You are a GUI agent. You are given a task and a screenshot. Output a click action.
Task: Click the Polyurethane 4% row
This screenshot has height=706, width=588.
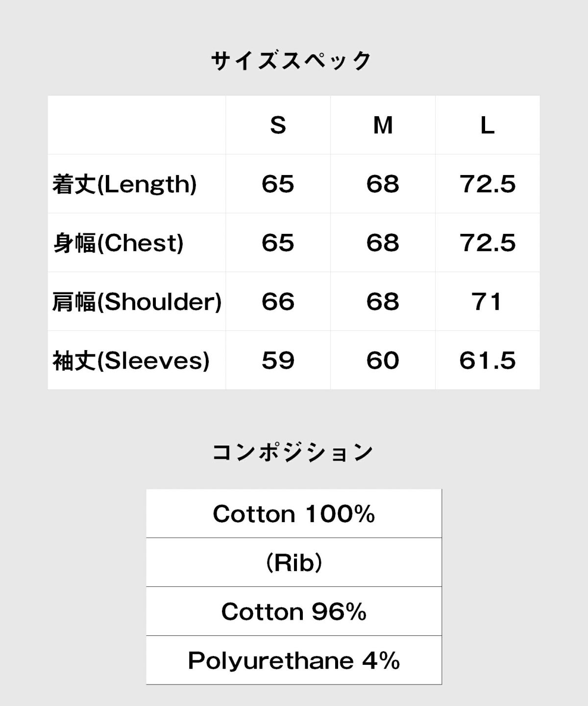tap(294, 660)
